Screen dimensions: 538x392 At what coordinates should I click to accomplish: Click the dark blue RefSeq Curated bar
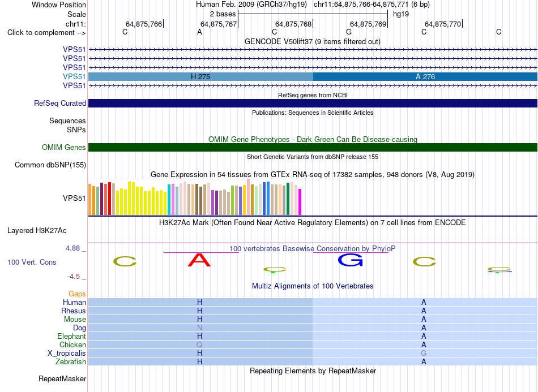coord(313,103)
